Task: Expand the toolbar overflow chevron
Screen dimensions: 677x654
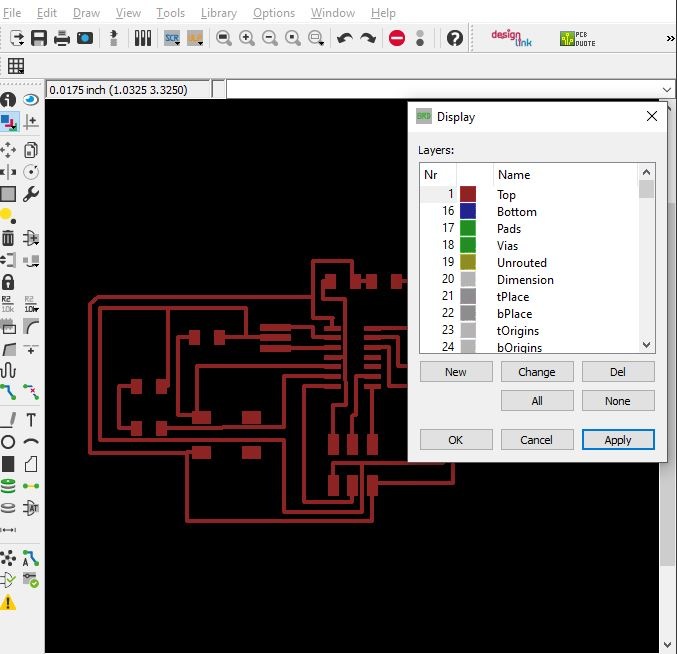Action: point(670,38)
